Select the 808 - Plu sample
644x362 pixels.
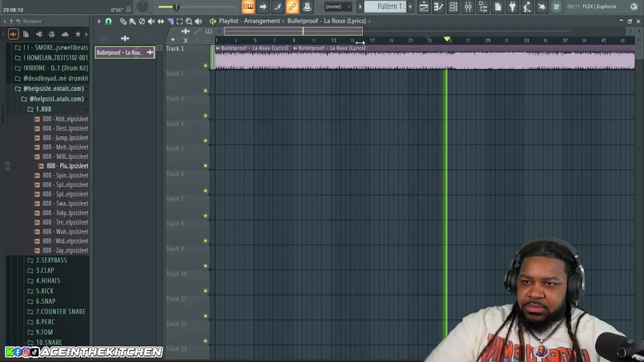point(63,166)
